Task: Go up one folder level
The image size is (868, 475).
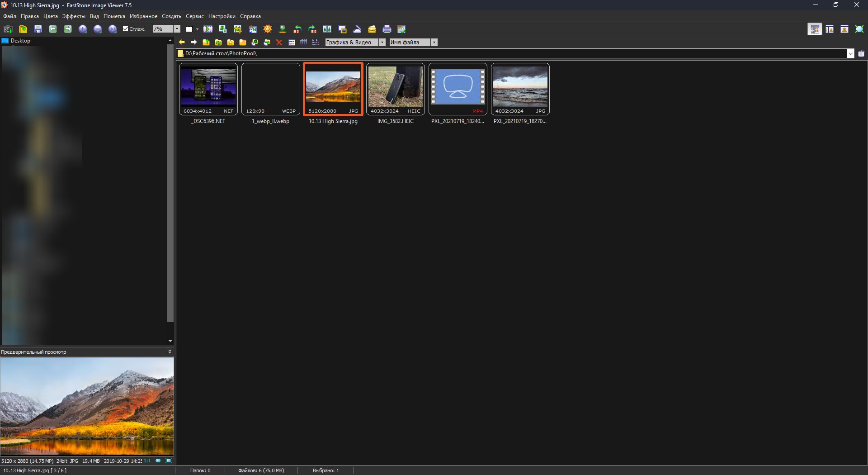Action: pyautogui.click(x=206, y=42)
